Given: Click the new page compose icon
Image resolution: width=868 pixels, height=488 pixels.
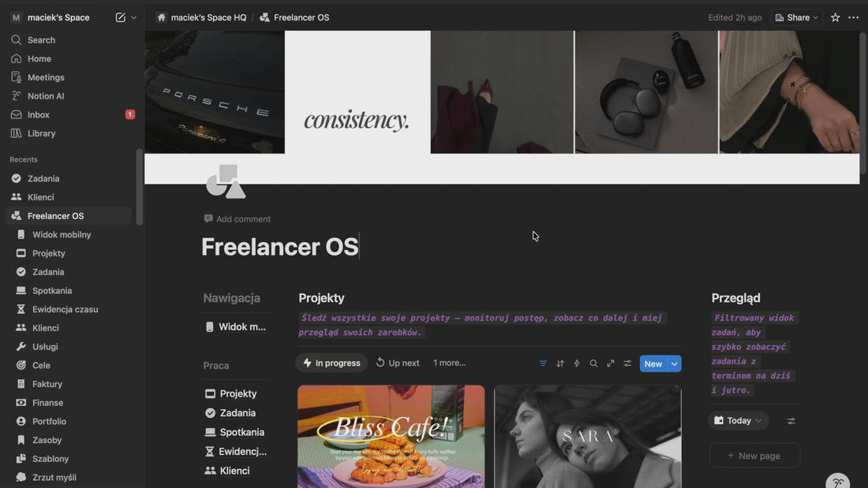Looking at the screenshot, I should click(120, 17).
